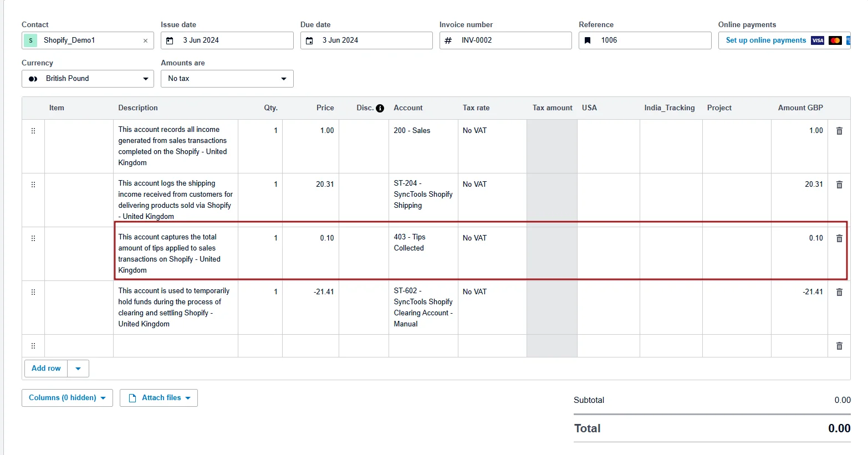Viewport: 868px width, 455px height.
Task: Open the issue date calendar icon
Action: [170, 40]
